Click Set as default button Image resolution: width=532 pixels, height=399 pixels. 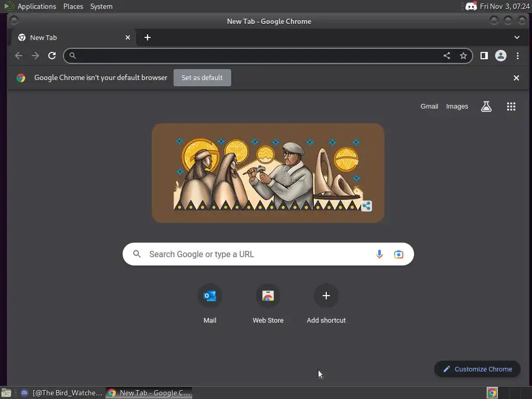click(202, 78)
